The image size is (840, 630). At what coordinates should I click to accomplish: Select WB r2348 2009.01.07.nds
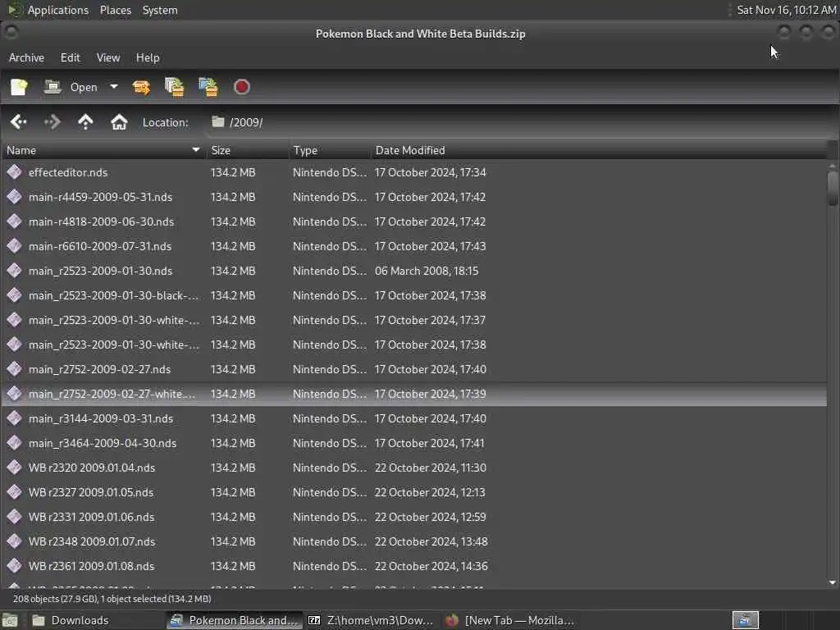(414, 542)
